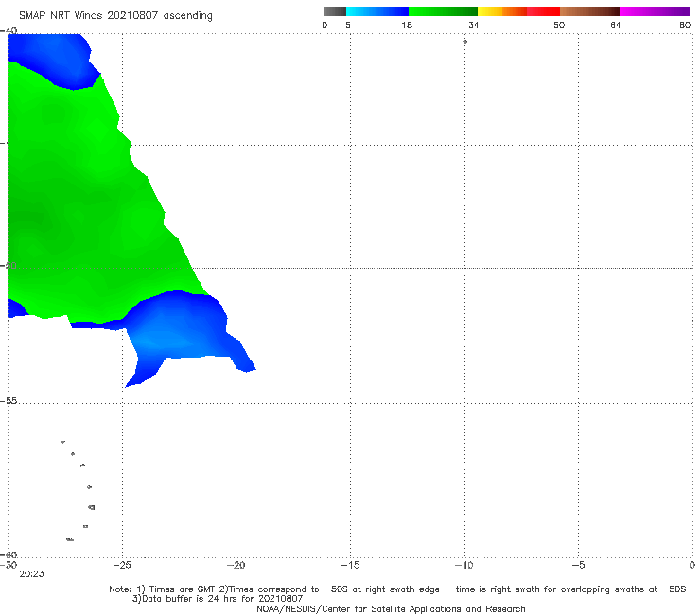The height and width of the screenshot is (615, 700).
Task: Click the longitude label '-20'
Action: (x=236, y=565)
